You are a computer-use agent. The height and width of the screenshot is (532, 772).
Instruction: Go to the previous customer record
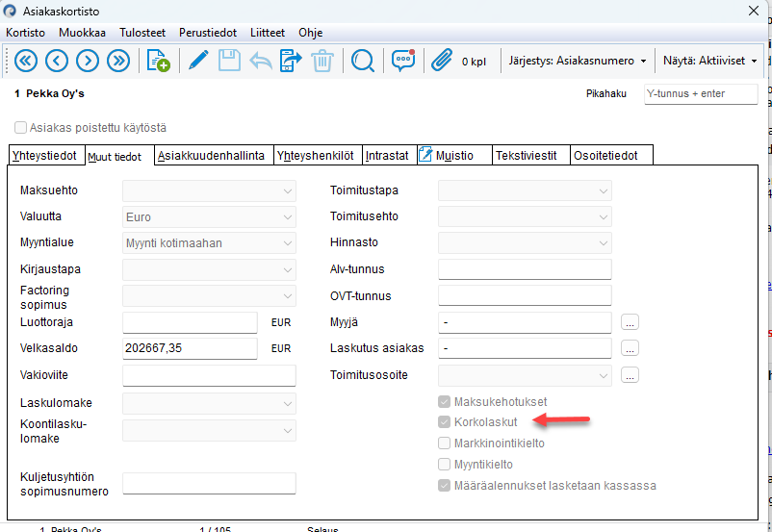pos(57,61)
